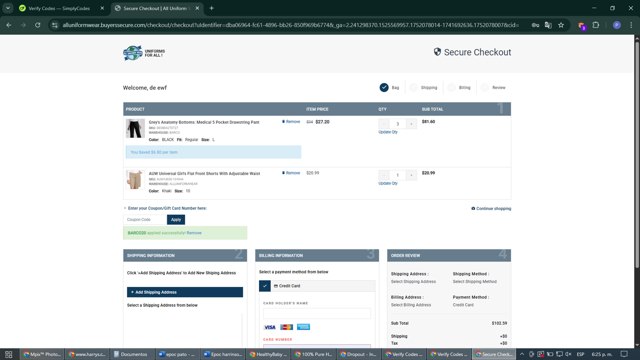640x360 pixels.
Task: Open Documentos window from taskbar
Action: pyautogui.click(x=131, y=354)
